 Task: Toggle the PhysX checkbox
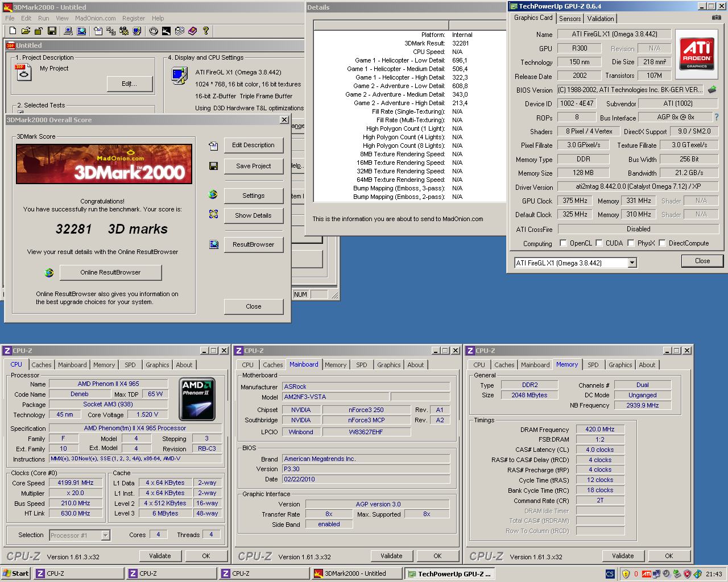(631, 243)
